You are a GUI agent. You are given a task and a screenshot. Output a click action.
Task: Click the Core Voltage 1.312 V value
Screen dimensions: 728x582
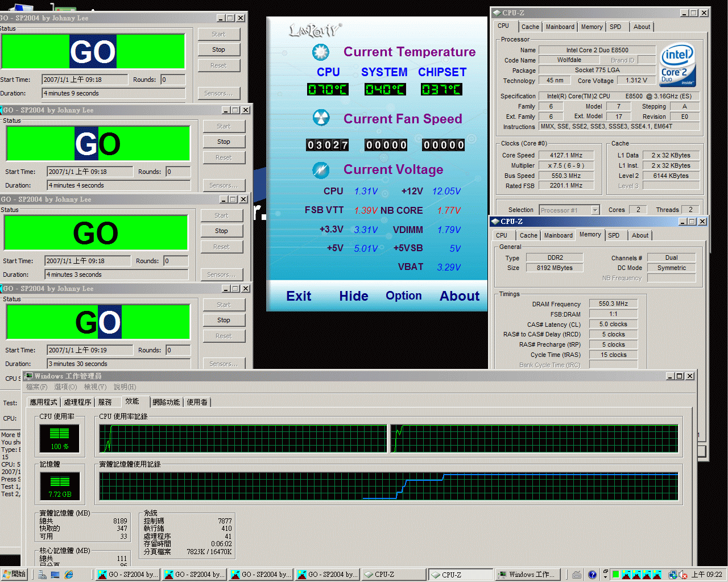pos(636,80)
